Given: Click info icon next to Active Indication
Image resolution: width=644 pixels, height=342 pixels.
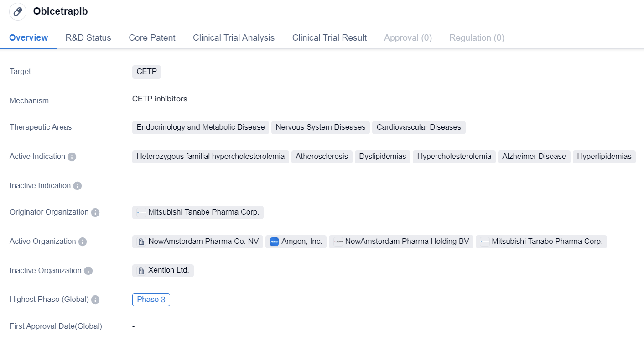Looking at the screenshot, I should click(x=72, y=157).
